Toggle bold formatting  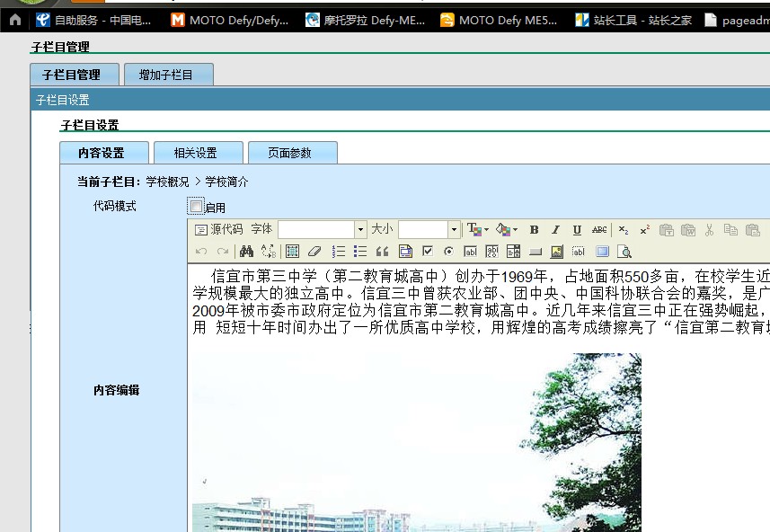534,230
